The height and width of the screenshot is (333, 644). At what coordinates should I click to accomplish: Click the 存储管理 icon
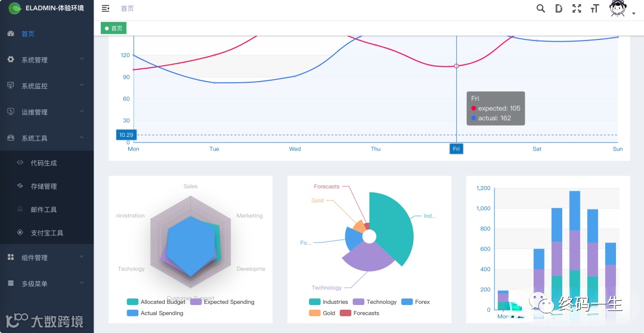(20, 186)
